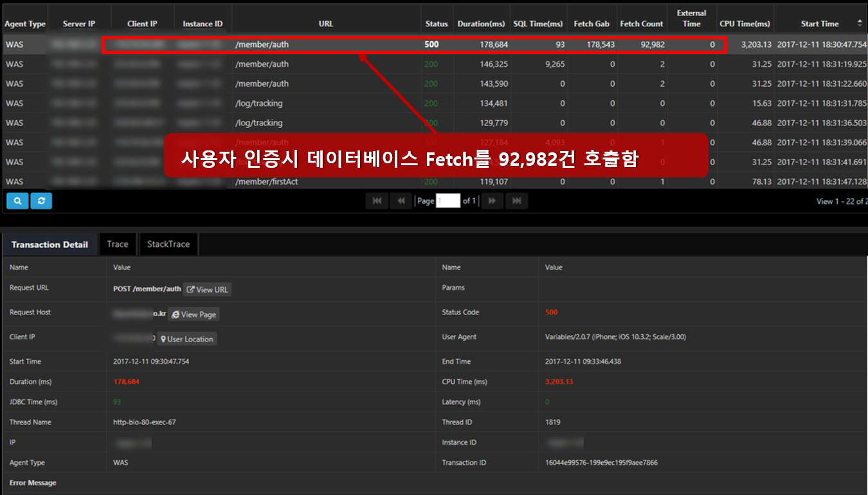
Task: Sort by CPU Time(ms) column header
Action: point(745,24)
